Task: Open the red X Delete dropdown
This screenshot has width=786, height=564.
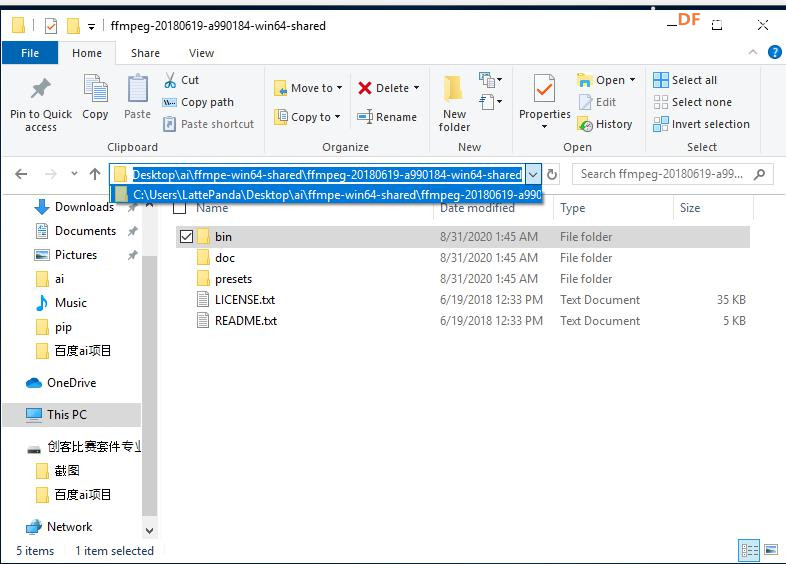Action: [x=389, y=88]
